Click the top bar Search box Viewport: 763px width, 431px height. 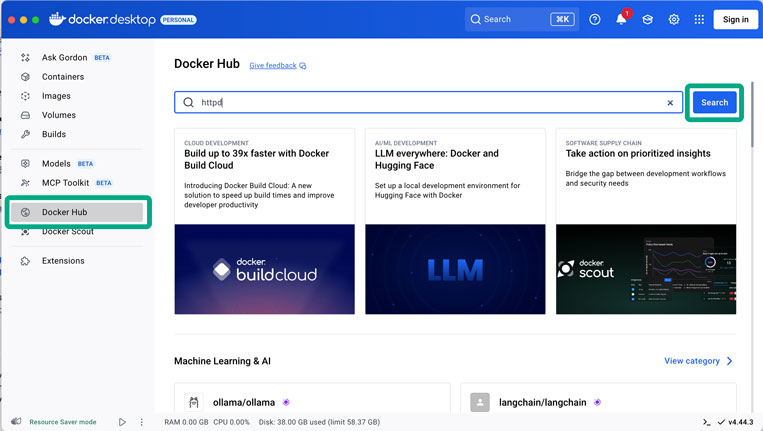[522, 19]
